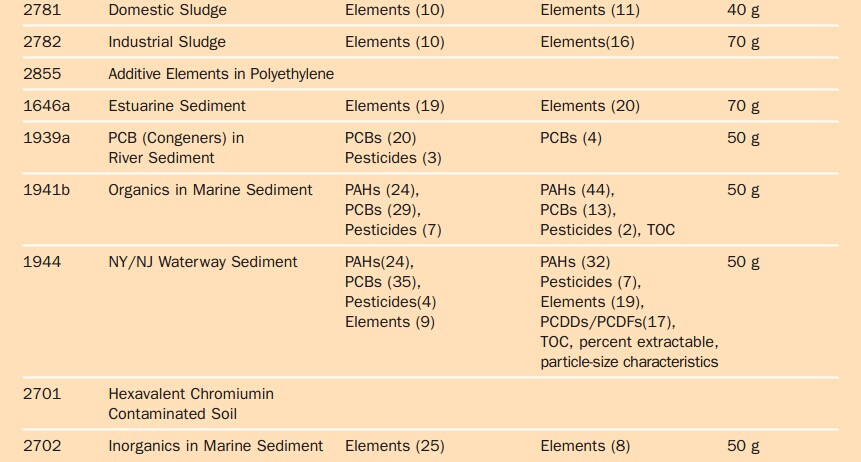Click Industrial Sludge text
Image resolution: width=861 pixels, height=462 pixels.
167,42
